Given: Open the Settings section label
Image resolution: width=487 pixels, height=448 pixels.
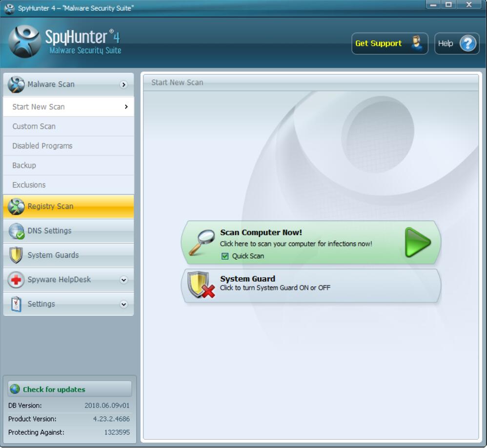Looking at the screenshot, I should [41, 304].
